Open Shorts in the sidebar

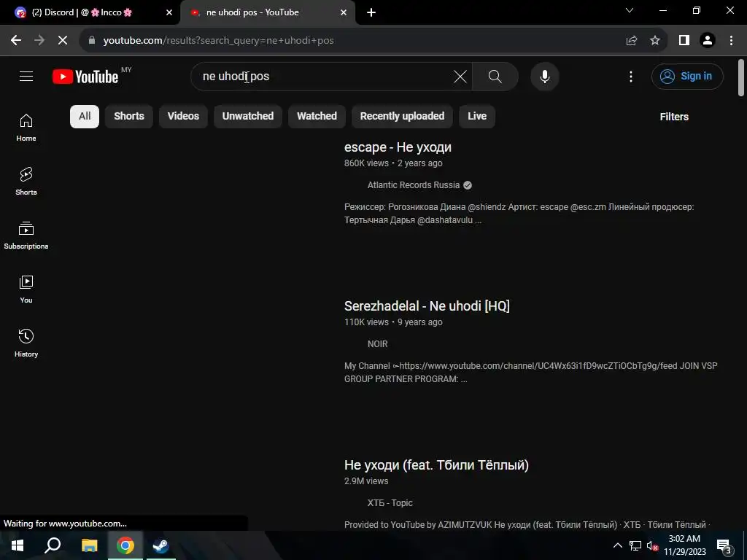click(26, 182)
